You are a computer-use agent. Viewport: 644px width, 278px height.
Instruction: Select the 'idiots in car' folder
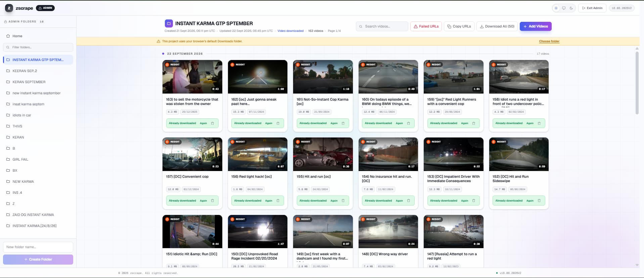pyautogui.click(x=38, y=115)
